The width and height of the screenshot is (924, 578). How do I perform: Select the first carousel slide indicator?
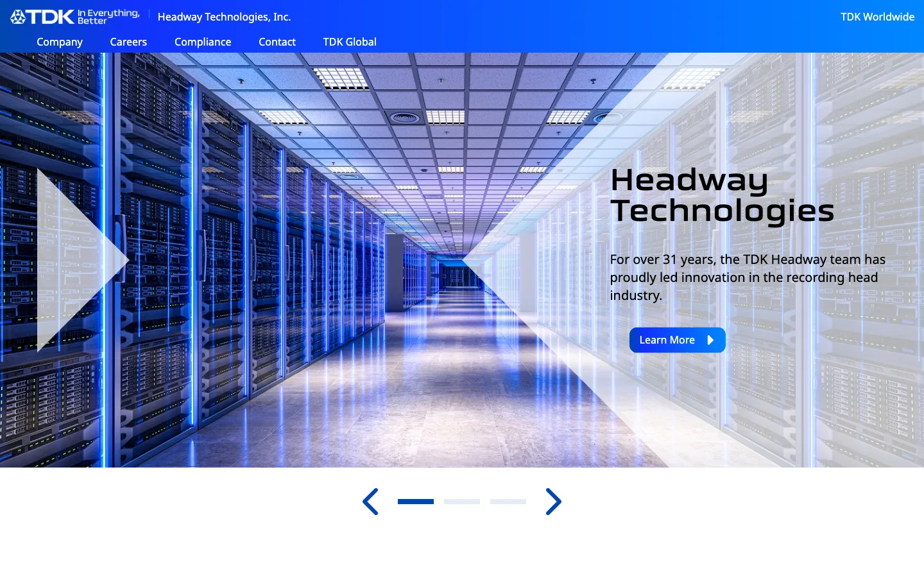[416, 502]
